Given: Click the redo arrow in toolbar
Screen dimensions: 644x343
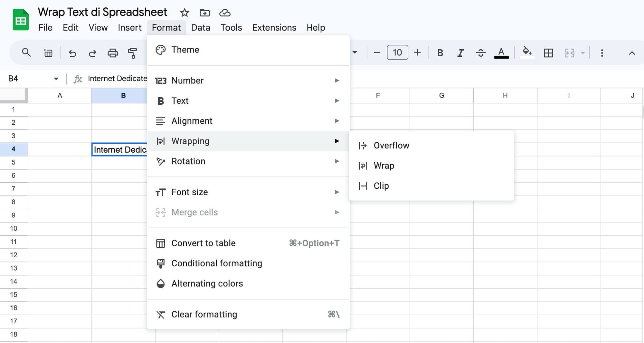Looking at the screenshot, I should pos(92,53).
